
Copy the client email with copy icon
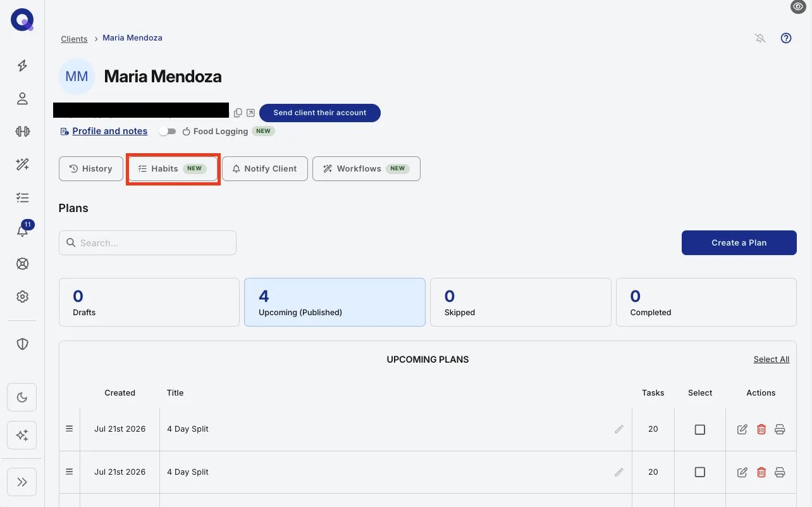[x=238, y=113]
